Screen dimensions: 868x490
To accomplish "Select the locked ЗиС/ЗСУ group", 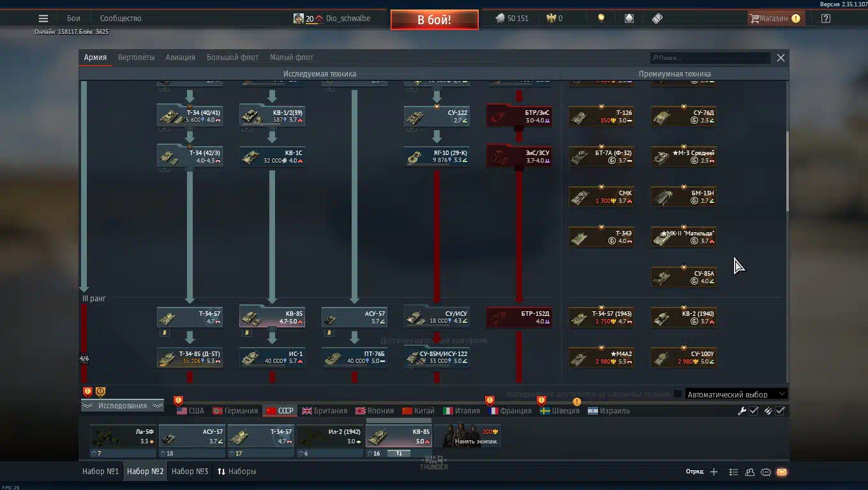I will tap(519, 156).
